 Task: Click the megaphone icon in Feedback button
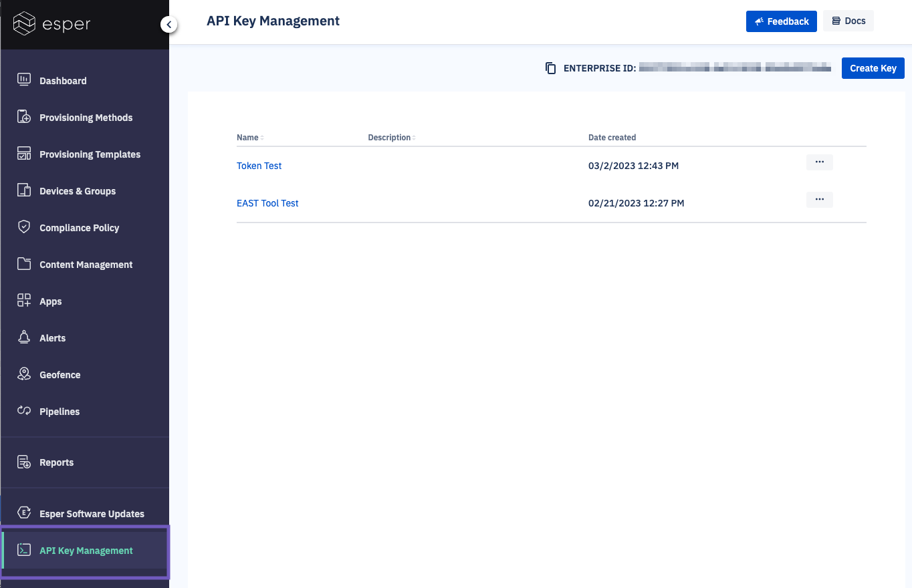759,21
